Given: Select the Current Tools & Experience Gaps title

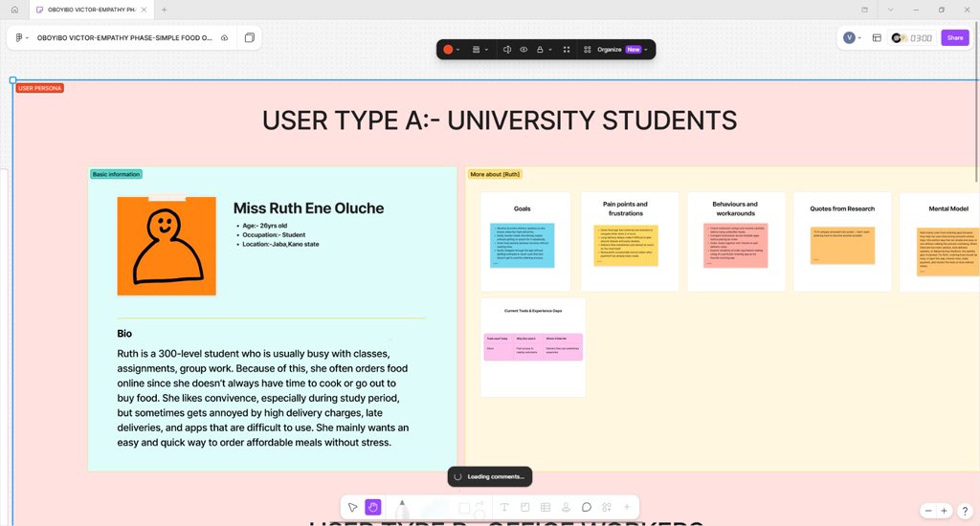Looking at the screenshot, I should 533,311.
